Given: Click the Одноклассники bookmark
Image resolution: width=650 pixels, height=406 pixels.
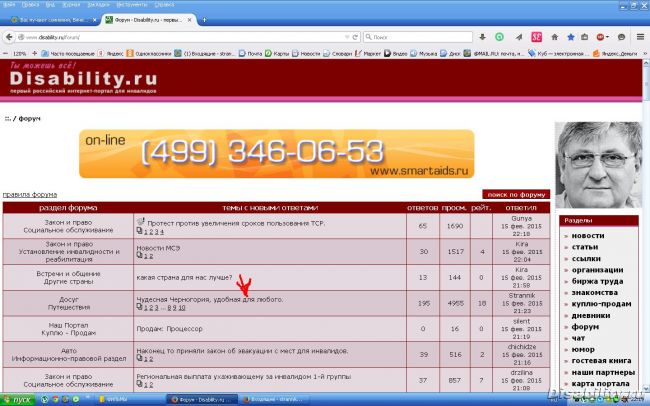Looking at the screenshot, I should 148,53.
